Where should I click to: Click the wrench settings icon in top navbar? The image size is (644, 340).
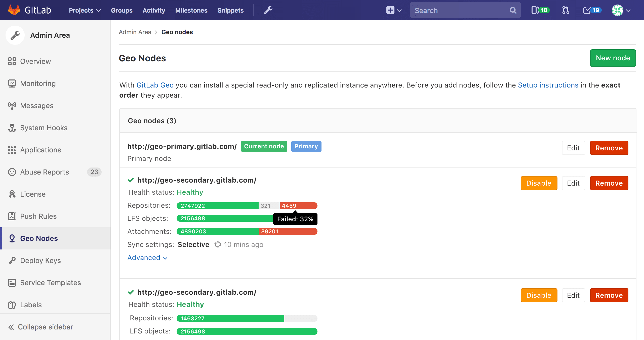(x=268, y=10)
